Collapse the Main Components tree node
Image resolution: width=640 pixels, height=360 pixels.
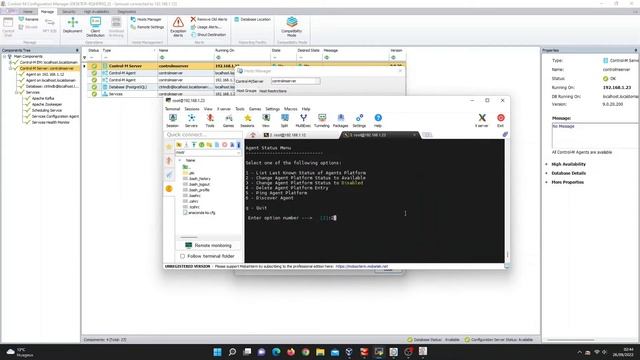[4, 57]
